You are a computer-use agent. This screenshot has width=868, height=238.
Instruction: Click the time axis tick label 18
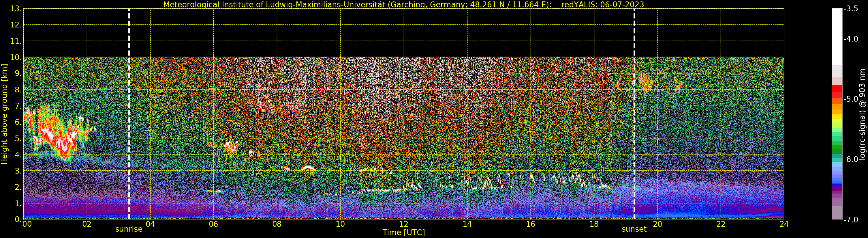pyautogui.click(x=594, y=224)
